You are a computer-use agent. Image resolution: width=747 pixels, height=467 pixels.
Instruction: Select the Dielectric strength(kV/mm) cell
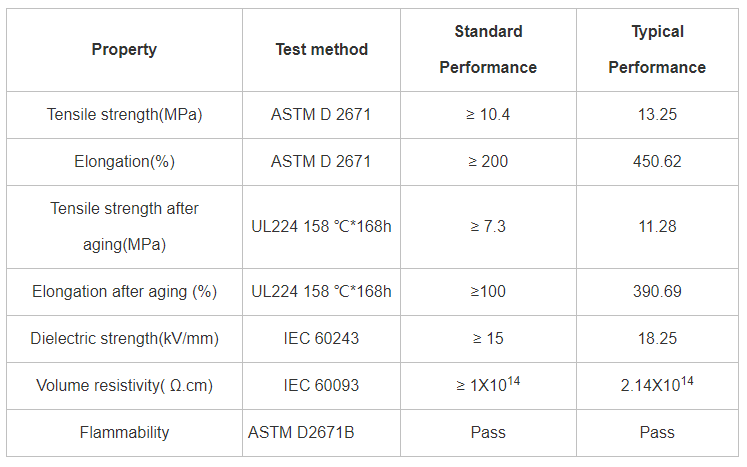pyautogui.click(x=124, y=338)
